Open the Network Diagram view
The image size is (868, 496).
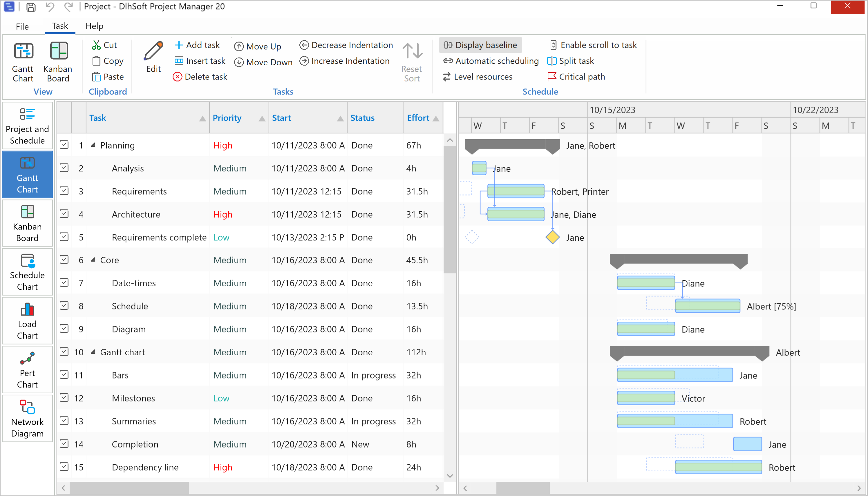(27, 418)
